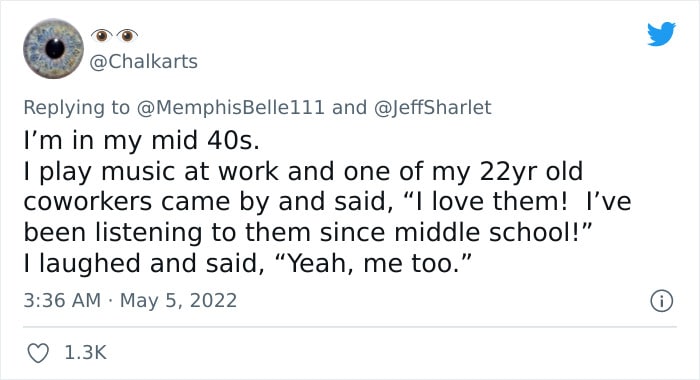The width and height of the screenshot is (700, 380).
Task: Select the 1.3K like count
Action: [85, 352]
